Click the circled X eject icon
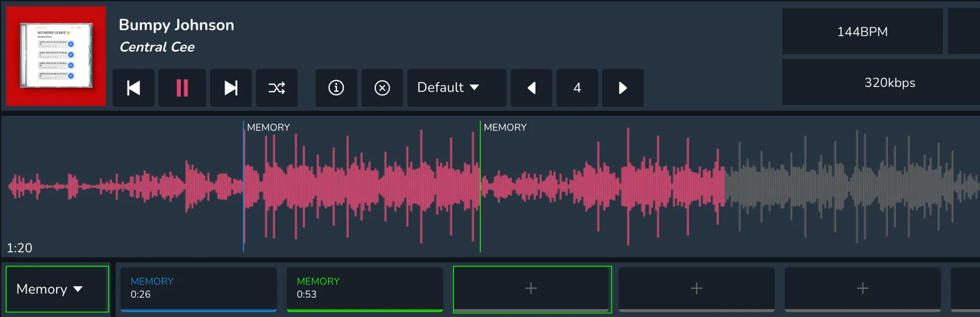The image size is (980, 317). (382, 88)
